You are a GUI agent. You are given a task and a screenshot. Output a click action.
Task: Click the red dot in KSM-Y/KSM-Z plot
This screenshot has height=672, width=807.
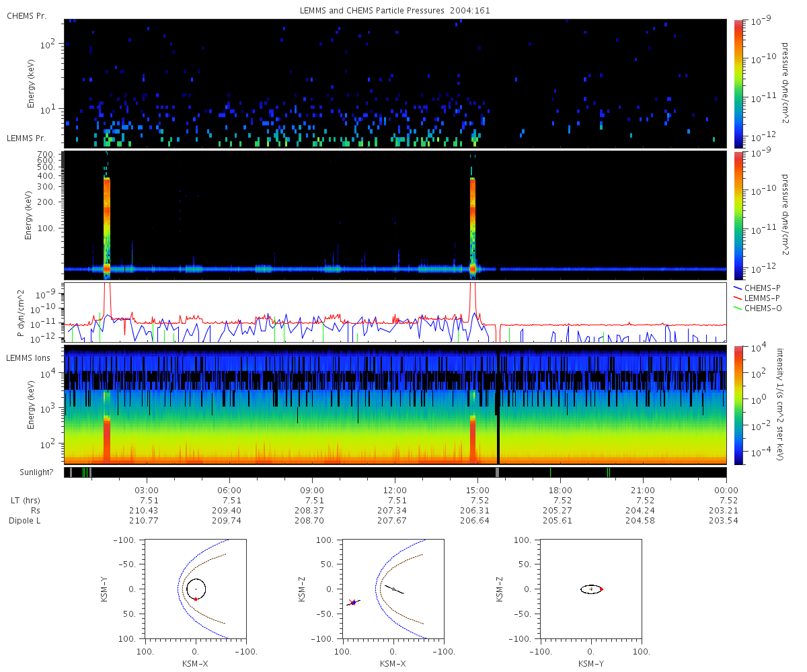tap(601, 589)
